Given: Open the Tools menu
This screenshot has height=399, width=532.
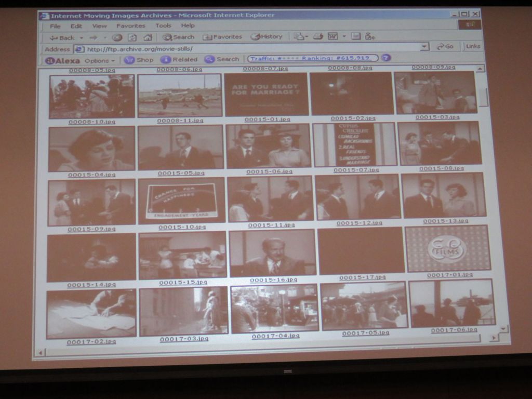Looking at the screenshot, I should click(163, 25).
